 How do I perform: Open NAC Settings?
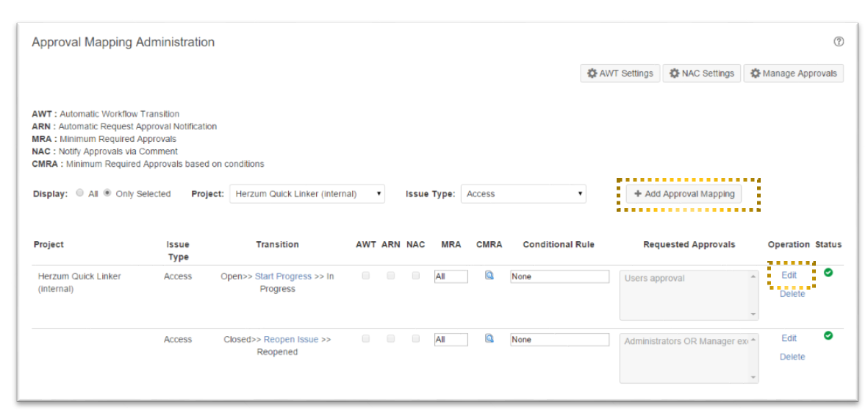[701, 74]
